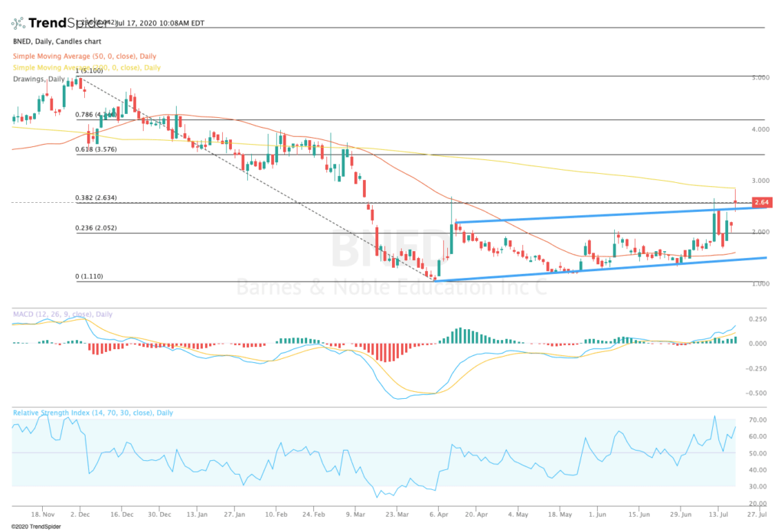
Task: Select the 'BNED, Daily, Candles chart' title
Action: 57,41
